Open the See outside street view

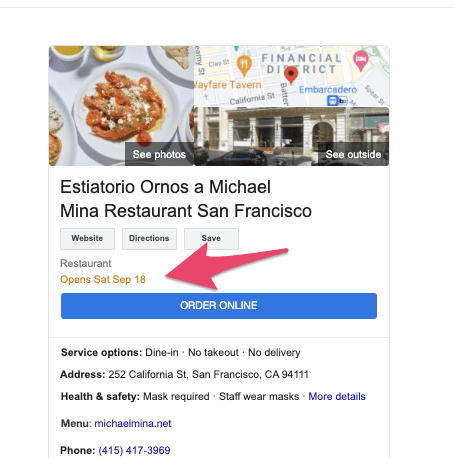coord(353,154)
